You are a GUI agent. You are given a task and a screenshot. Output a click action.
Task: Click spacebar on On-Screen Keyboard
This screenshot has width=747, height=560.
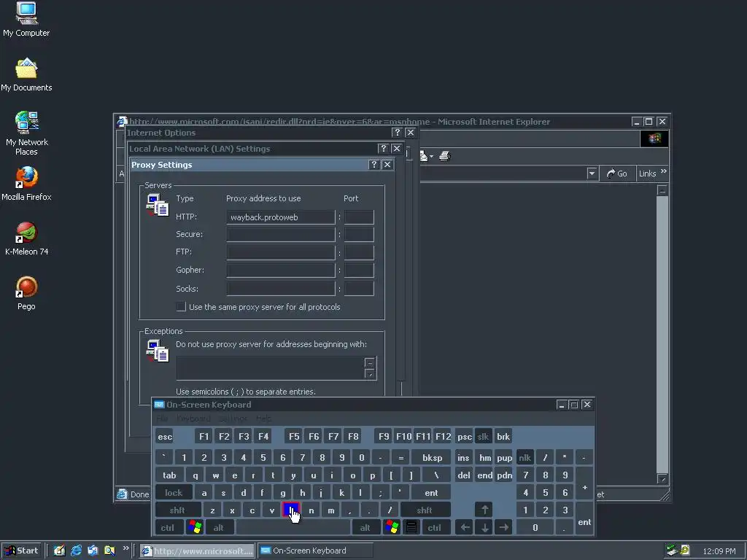pos(293,527)
